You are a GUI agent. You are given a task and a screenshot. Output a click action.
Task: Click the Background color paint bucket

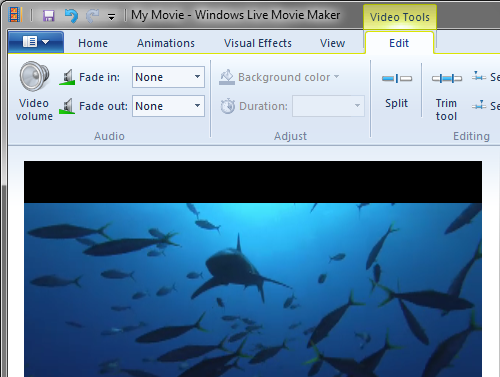point(227,77)
